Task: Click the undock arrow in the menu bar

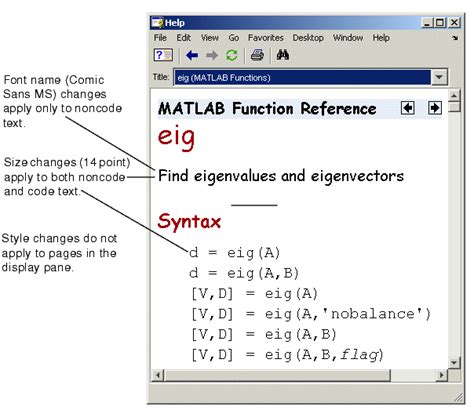Action: point(455,38)
